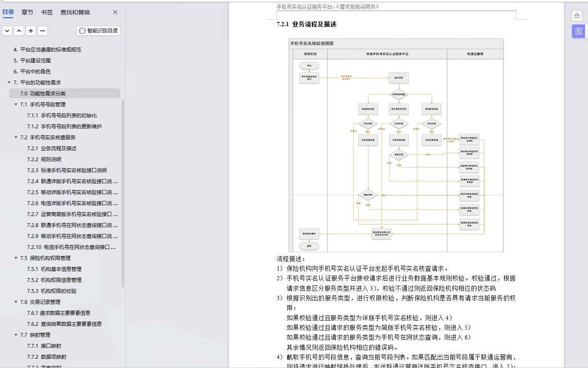Viewport: 588px width, 368px height.
Task: Jump to 7.6.2 查询结果数据主要要素信息
Action: pyautogui.click(x=64, y=324)
